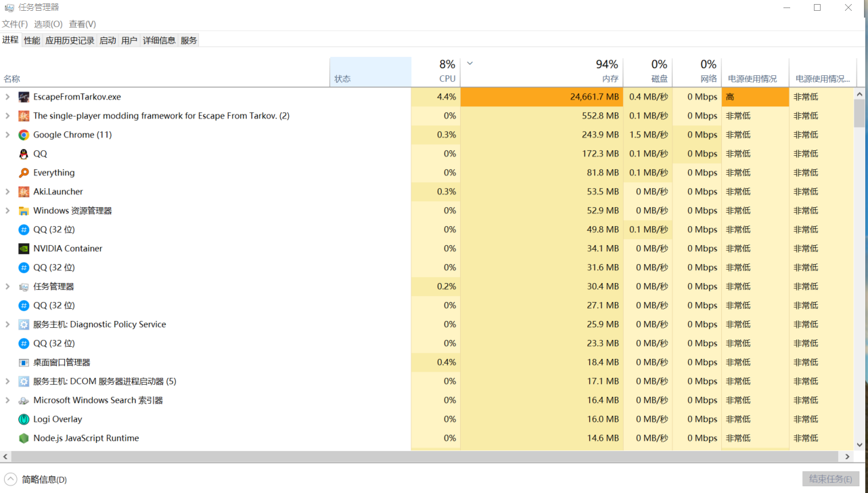Select the single-player modding framework process icon
Image resolution: width=868 pixels, height=493 pixels.
tap(24, 116)
